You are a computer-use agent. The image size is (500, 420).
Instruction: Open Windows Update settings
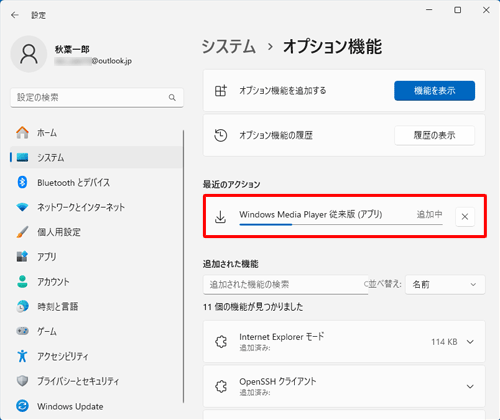(96, 406)
